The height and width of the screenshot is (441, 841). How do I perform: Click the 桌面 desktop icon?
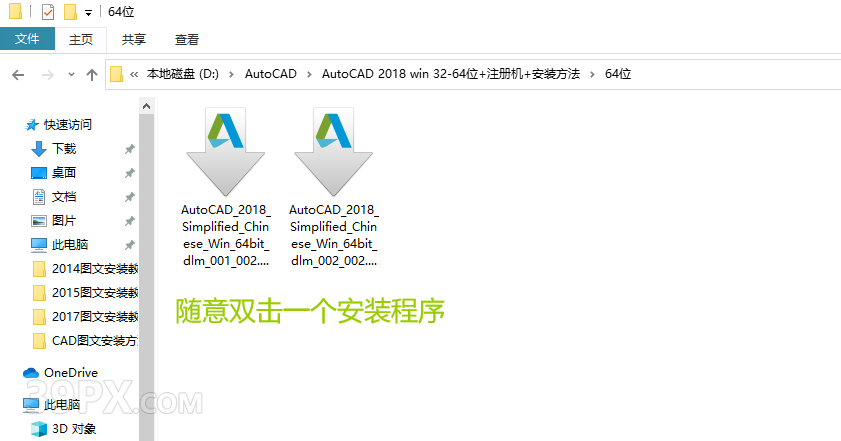point(39,173)
